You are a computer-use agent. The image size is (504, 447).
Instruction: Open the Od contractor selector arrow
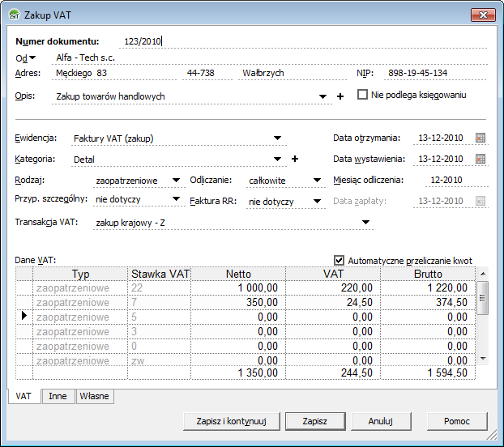point(33,58)
